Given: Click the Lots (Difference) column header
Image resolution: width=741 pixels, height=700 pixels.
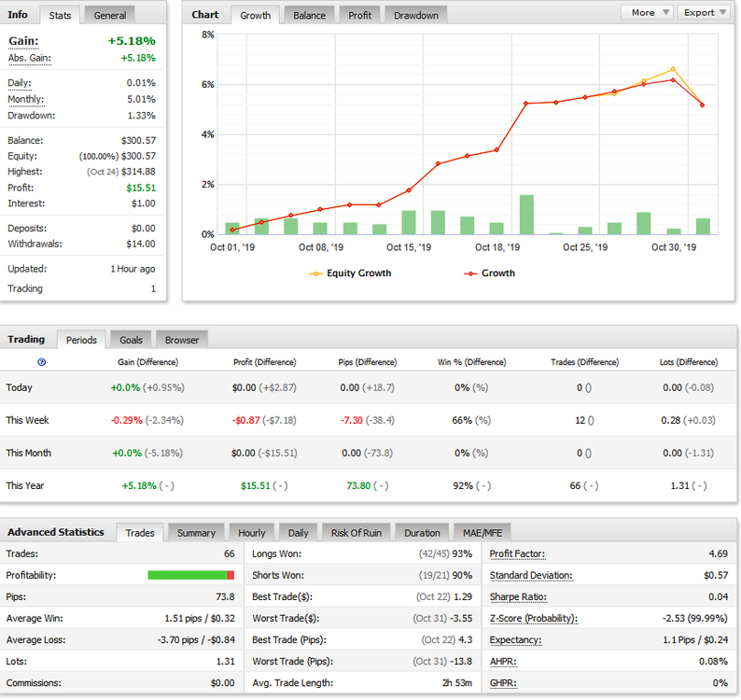Looking at the screenshot, I should [689, 362].
